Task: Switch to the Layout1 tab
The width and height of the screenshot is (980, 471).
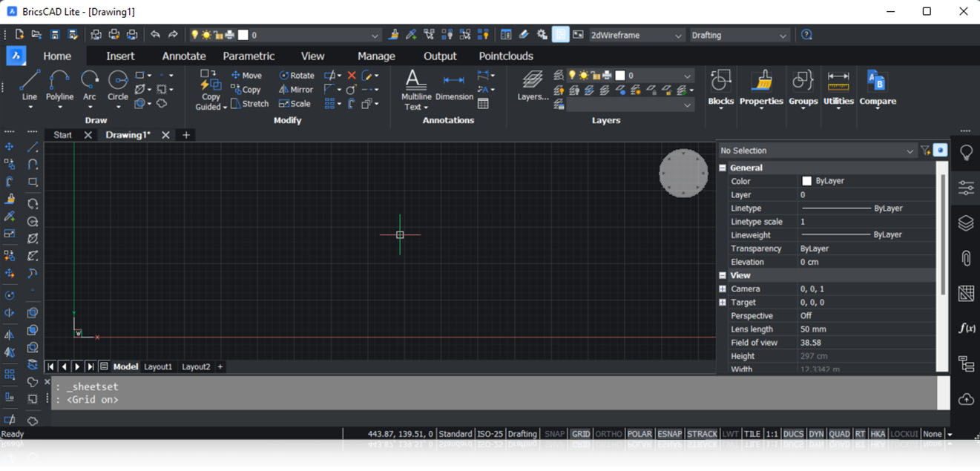Action: (158, 366)
